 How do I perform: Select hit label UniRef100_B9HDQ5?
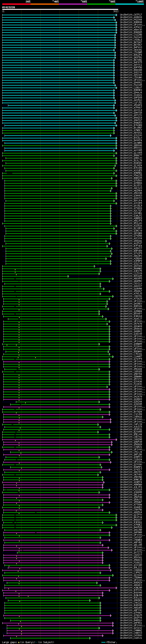point(131,32)
